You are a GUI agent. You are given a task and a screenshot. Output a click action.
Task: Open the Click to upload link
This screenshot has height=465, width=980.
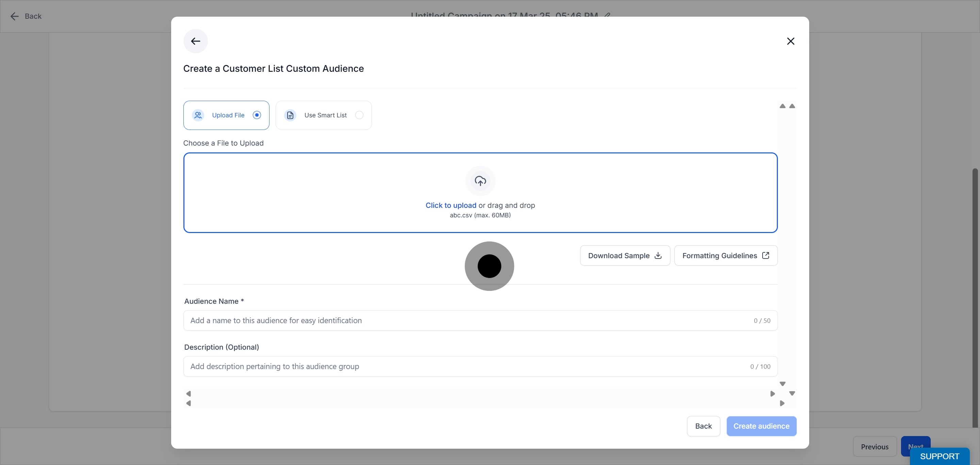pyautogui.click(x=451, y=205)
